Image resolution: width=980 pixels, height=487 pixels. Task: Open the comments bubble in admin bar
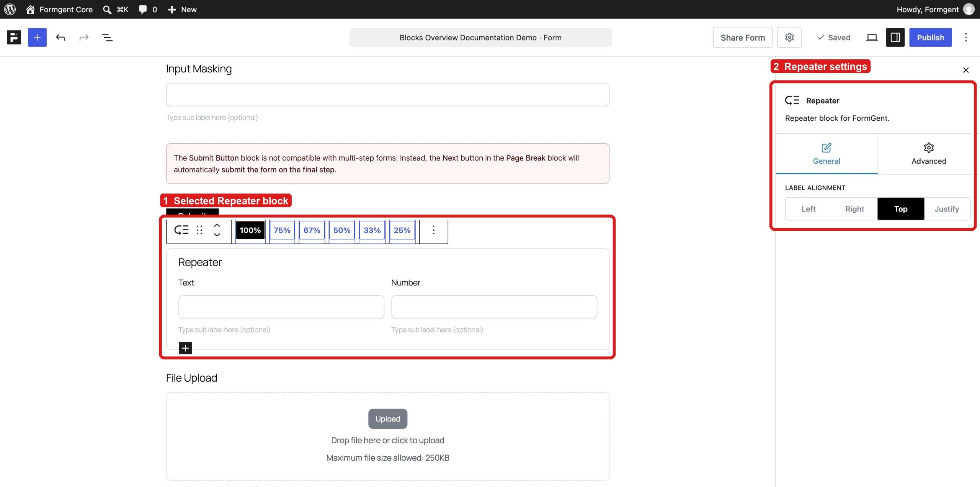[148, 9]
